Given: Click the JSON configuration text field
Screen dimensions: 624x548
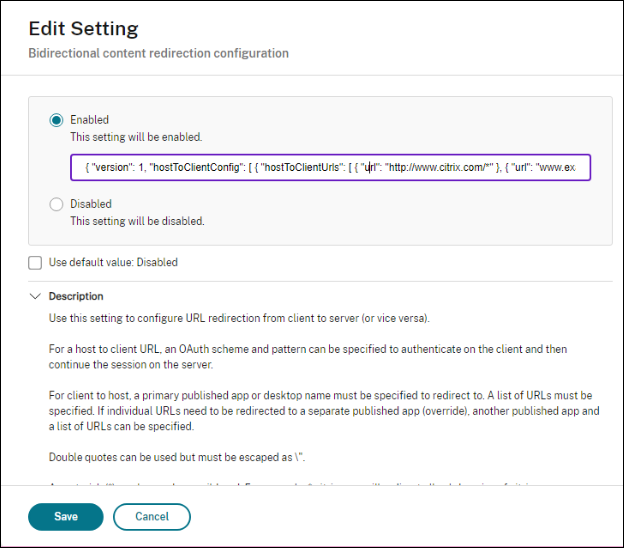Looking at the screenshot, I should click(x=330, y=167).
